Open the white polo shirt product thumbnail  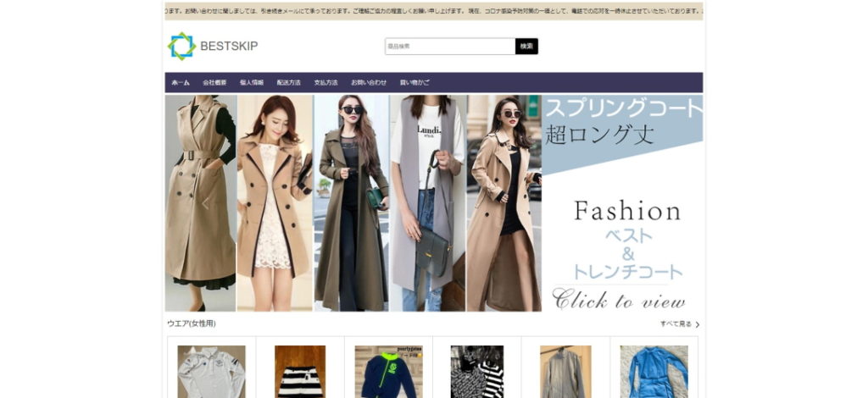[x=211, y=371]
